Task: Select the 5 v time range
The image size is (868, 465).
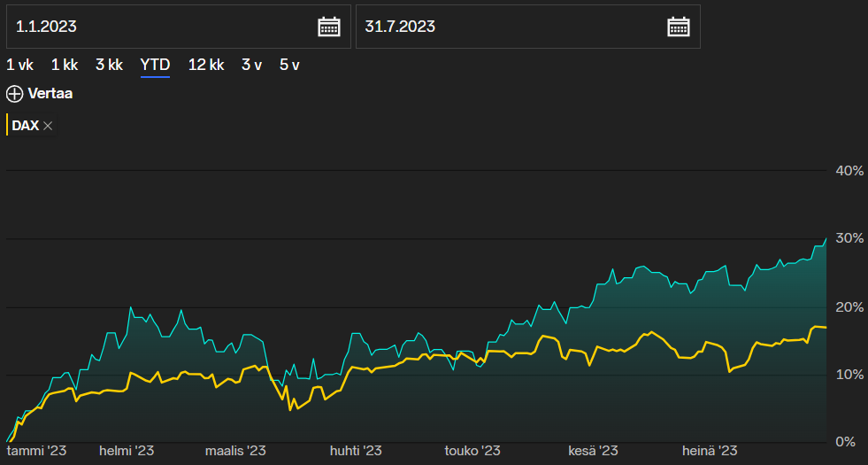Action: pyautogui.click(x=289, y=66)
